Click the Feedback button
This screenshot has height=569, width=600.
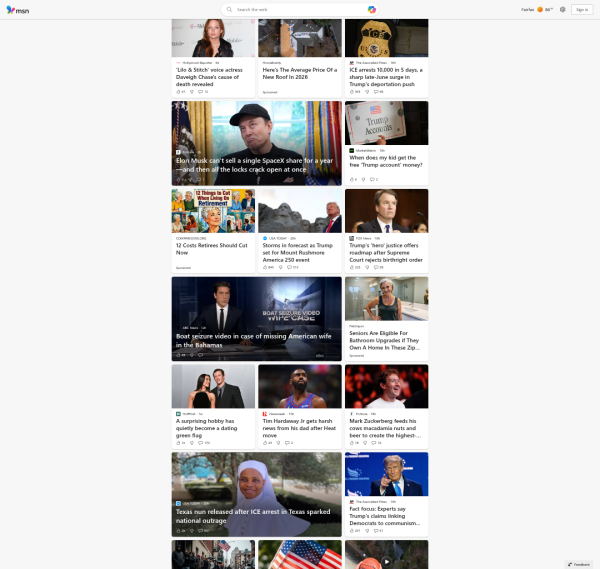tap(579, 564)
